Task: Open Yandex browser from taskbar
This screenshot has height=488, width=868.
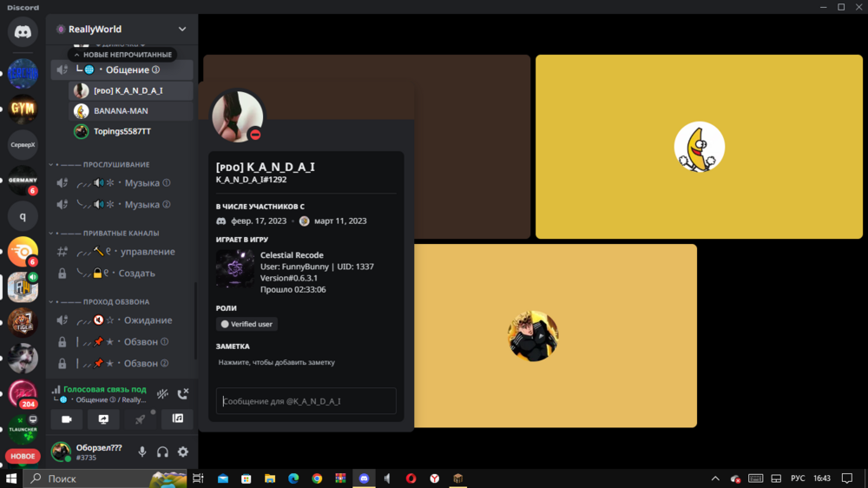Action: 435,478
